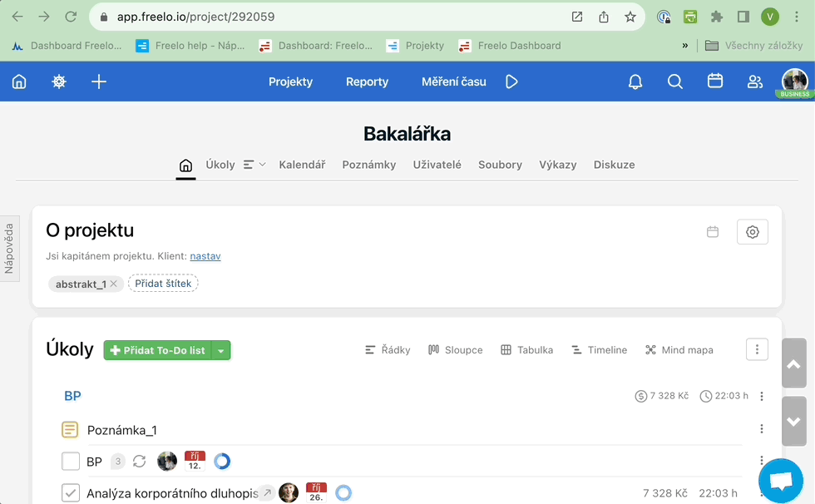The image size is (815, 504).
Task: Click the nastav client link
Action: [x=205, y=256]
